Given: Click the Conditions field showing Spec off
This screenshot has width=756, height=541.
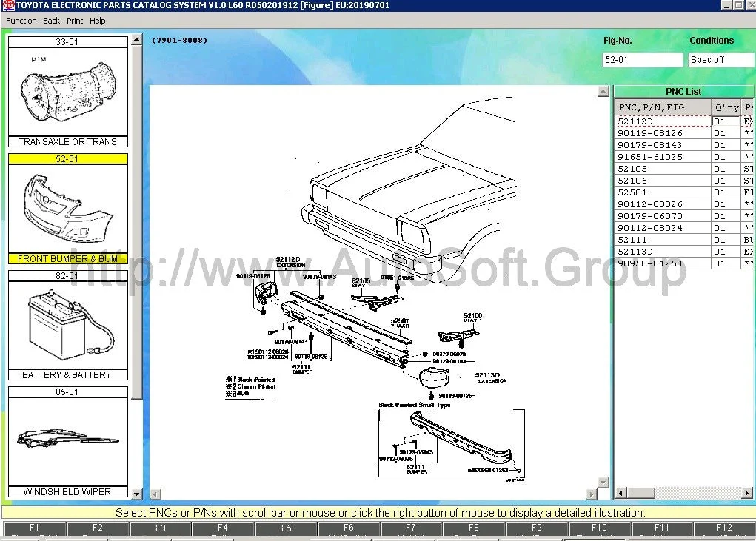Looking at the screenshot, I should [x=720, y=59].
